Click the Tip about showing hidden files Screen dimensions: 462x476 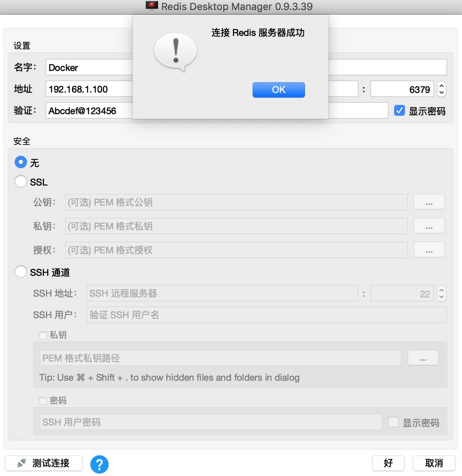[169, 377]
